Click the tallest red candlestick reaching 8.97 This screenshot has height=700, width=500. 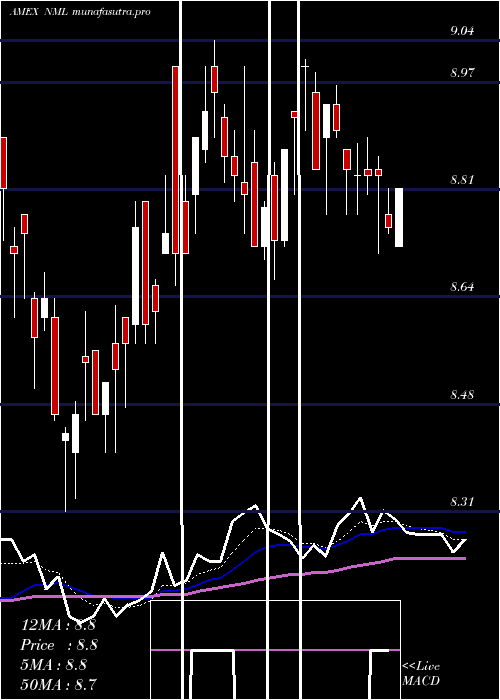pos(175,160)
